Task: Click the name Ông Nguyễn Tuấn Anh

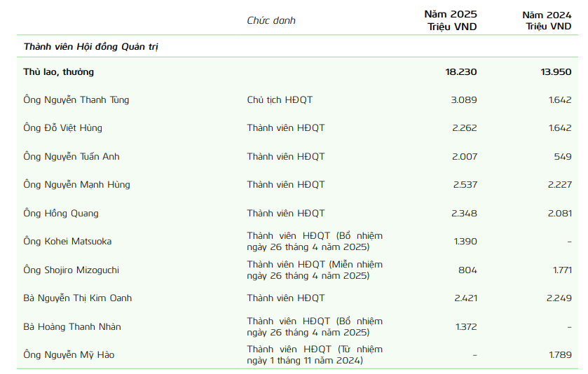Action: click(x=71, y=156)
